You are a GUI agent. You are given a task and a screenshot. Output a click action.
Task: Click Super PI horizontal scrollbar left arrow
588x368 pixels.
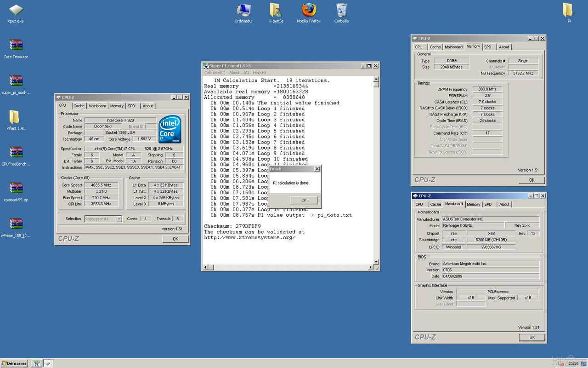click(x=205, y=267)
